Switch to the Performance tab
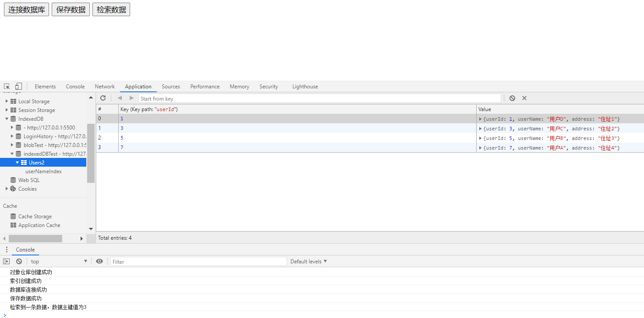The height and width of the screenshot is (318, 644). [x=205, y=87]
